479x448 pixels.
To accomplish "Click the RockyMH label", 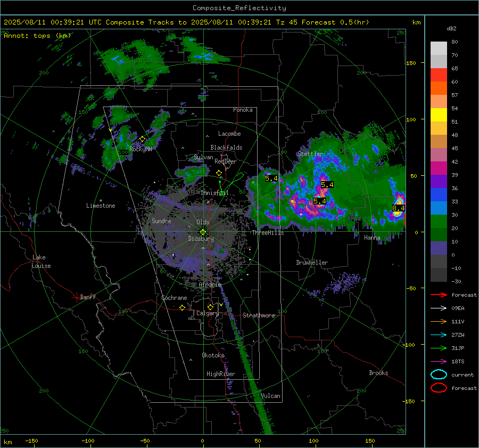I will (141, 149).
